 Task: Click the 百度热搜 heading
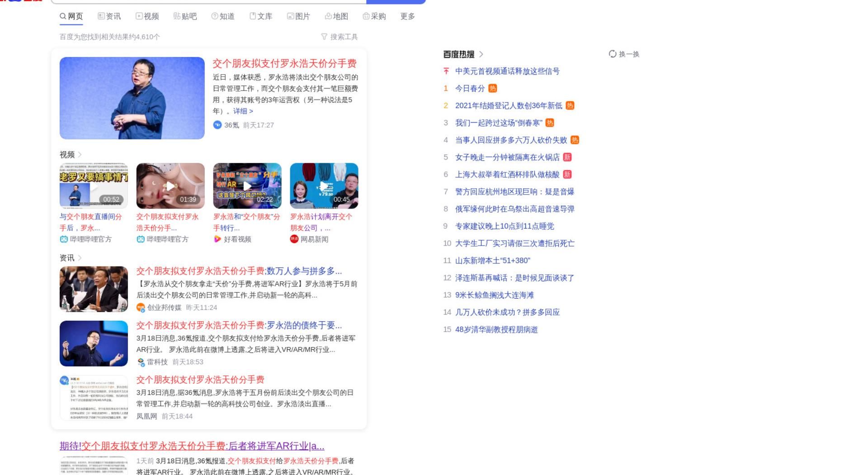coord(458,54)
